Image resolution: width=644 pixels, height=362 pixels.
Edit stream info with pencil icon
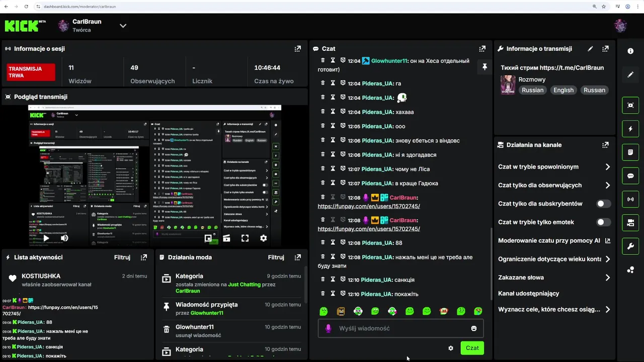pyautogui.click(x=590, y=49)
